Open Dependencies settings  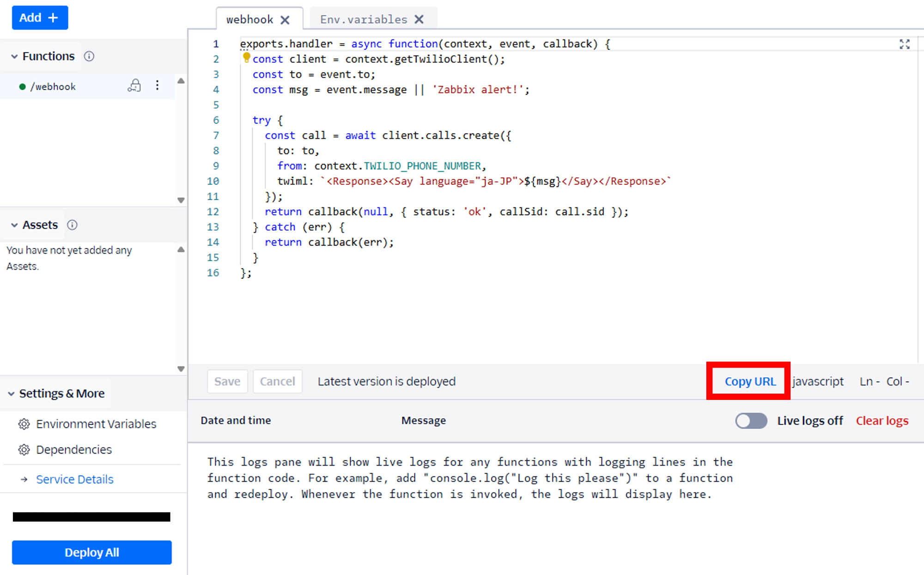74,450
